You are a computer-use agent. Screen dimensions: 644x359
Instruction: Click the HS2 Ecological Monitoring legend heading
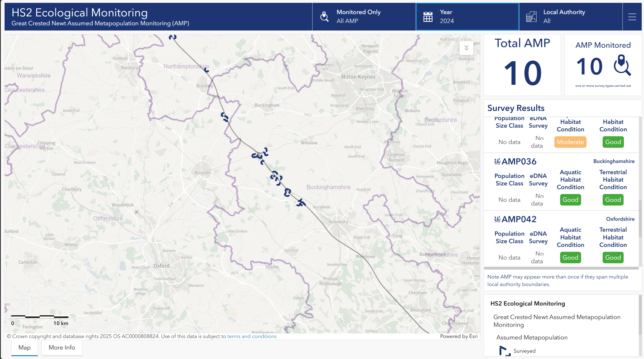tap(528, 304)
